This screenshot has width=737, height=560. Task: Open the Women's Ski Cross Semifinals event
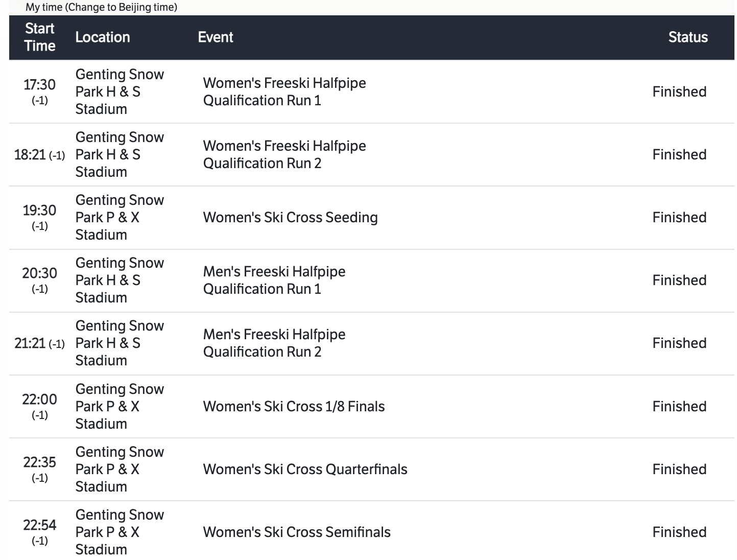[297, 532]
